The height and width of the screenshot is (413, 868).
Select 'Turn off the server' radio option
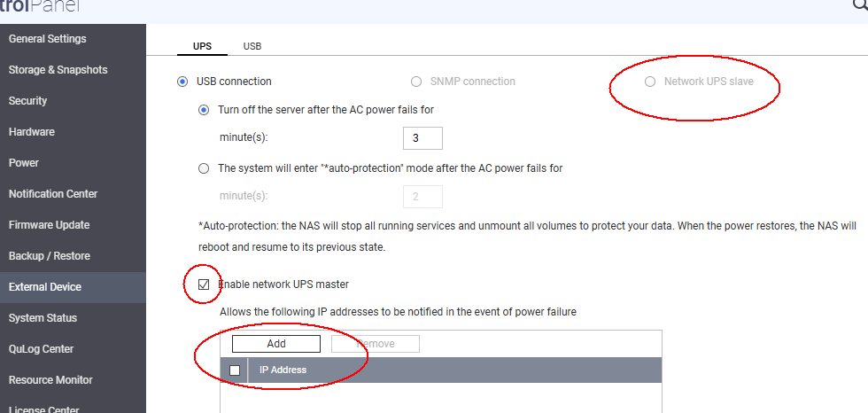(204, 111)
